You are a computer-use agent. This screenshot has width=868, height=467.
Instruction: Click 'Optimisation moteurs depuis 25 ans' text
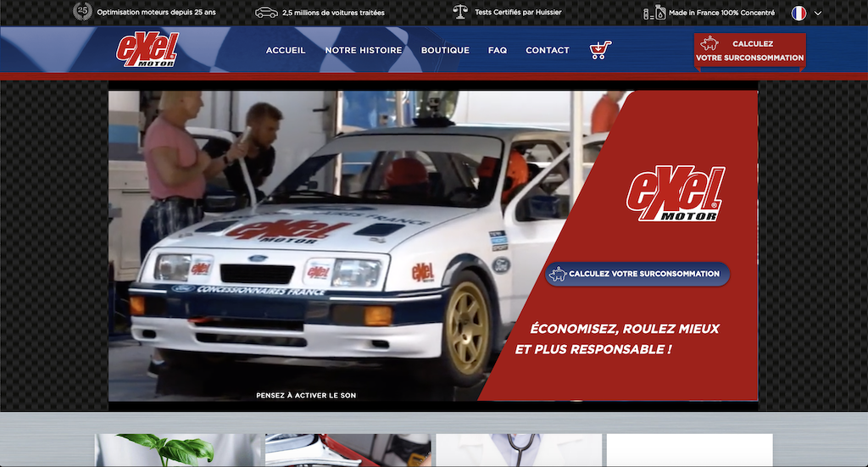point(156,12)
